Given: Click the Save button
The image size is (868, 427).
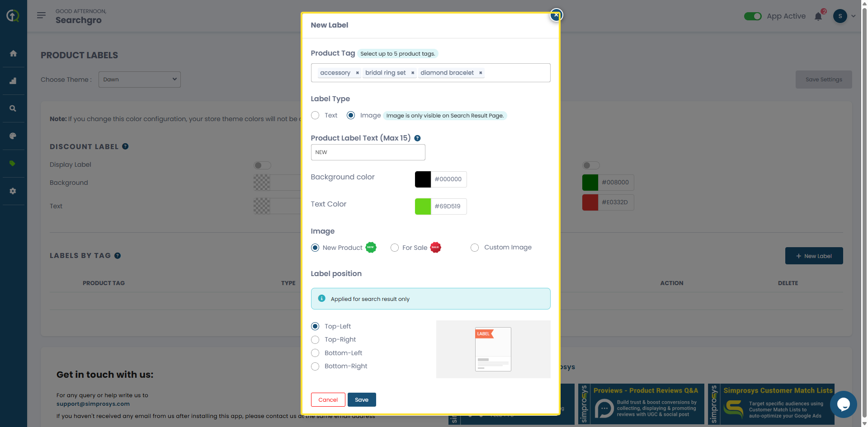Looking at the screenshot, I should (x=362, y=399).
